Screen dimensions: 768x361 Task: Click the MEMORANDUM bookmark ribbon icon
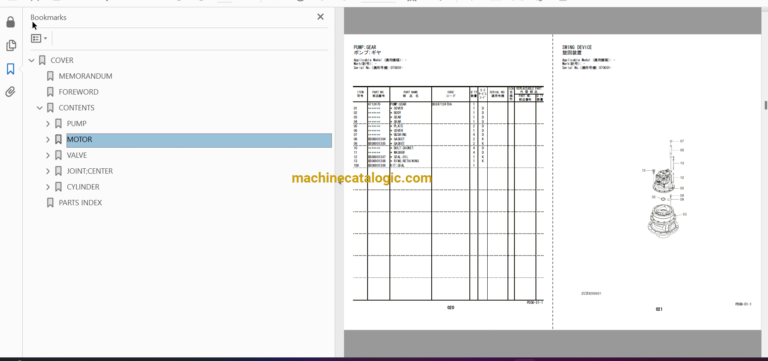(50, 76)
